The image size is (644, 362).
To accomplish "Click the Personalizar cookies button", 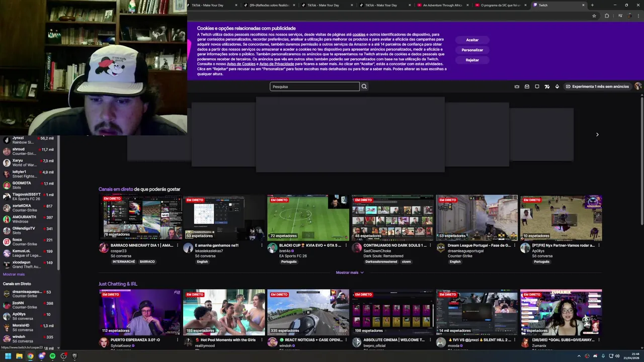I will click(472, 50).
